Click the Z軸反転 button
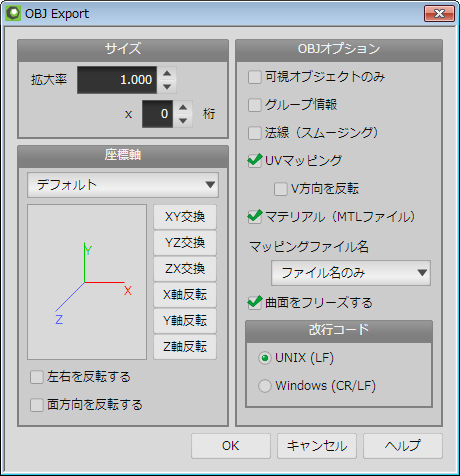460x476 pixels. 185,347
